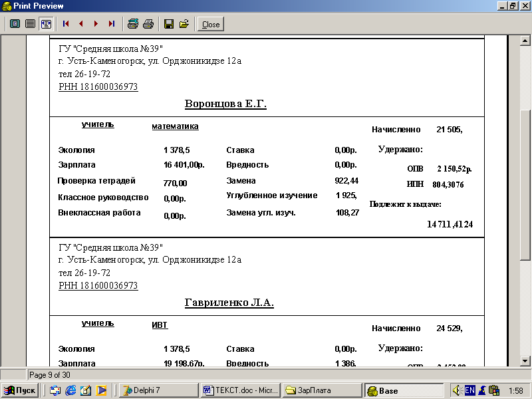Click the first РНН 181600036973 line

pyautogui.click(x=98, y=87)
